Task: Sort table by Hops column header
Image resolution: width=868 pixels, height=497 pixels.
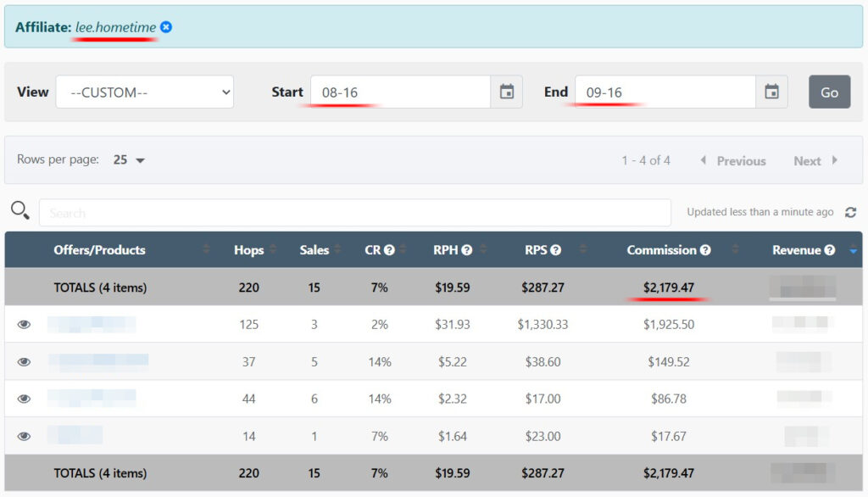Action: point(248,250)
